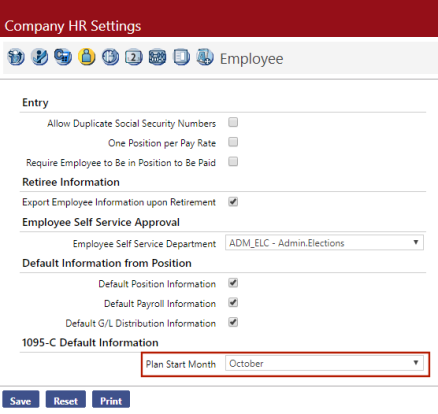Click the person with checkmark icon
438x414 pixels.
pyautogui.click(x=39, y=57)
